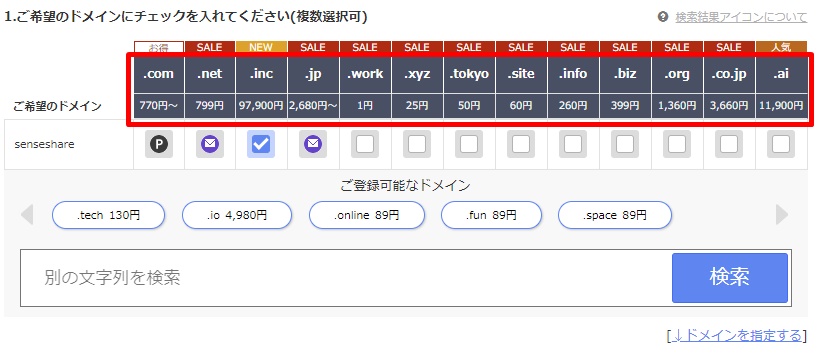Click the 97,900円 price cell
This screenshot has width=817, height=360.
[261, 106]
